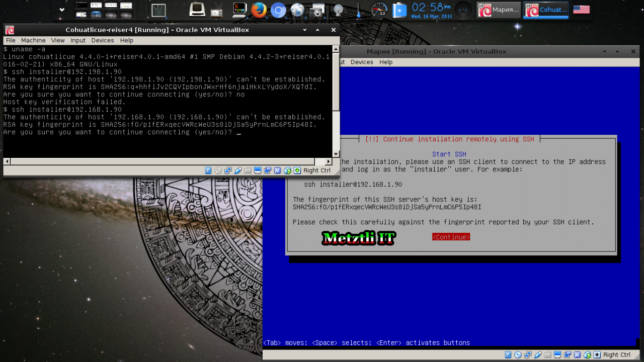Click the terminal window icon in panel
This screenshot has height=362, width=644.
point(159,10)
